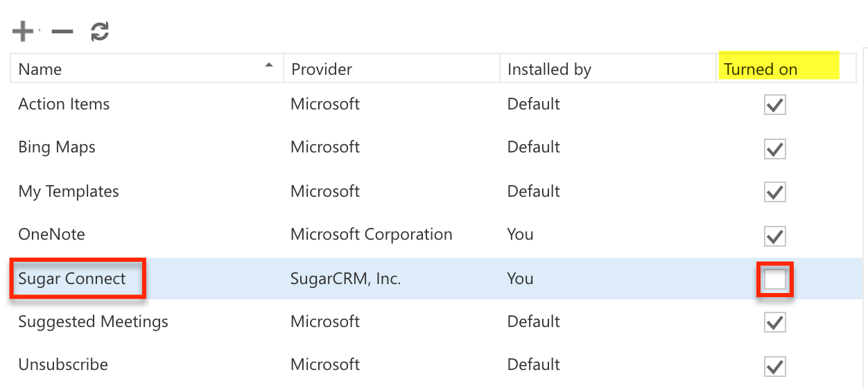The width and height of the screenshot is (868, 388).
Task: Turn off the Bing Maps add-in
Action: click(x=774, y=148)
